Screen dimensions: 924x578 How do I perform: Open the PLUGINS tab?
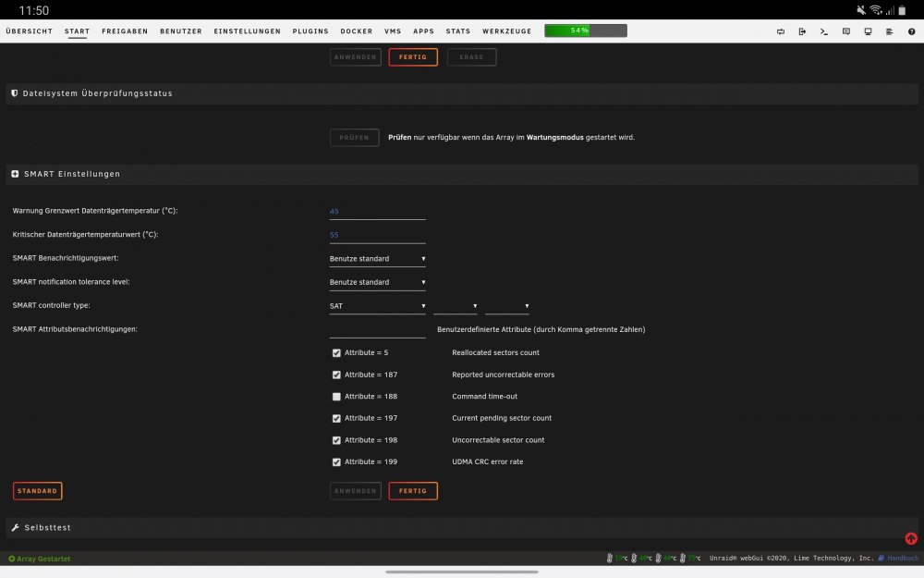point(310,31)
